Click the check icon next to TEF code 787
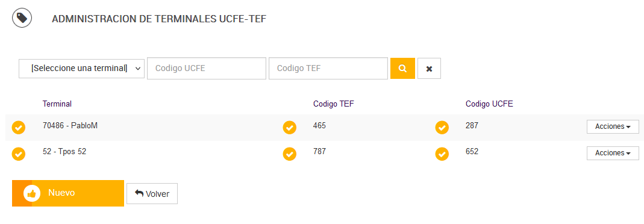The height and width of the screenshot is (224, 644). 290,154
